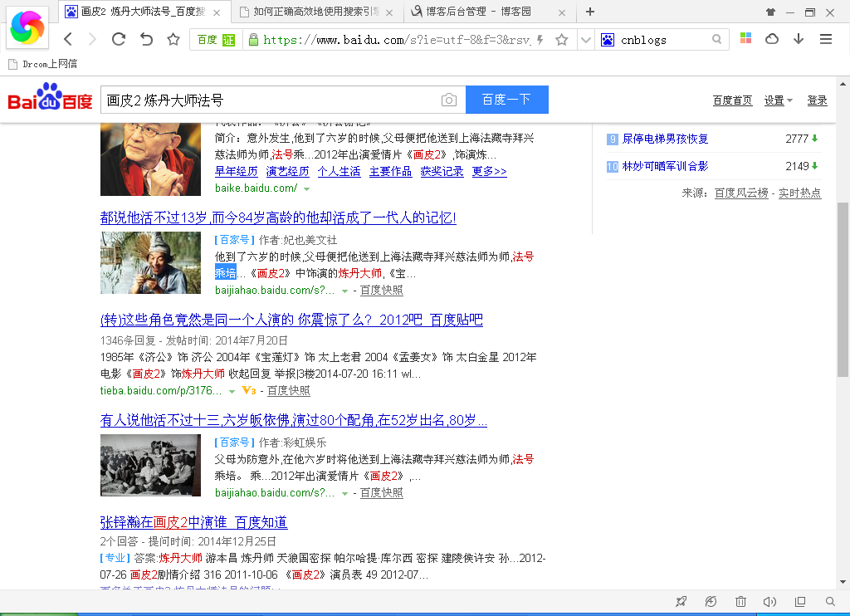Click the undo/restore closed tab icon

coord(146,39)
